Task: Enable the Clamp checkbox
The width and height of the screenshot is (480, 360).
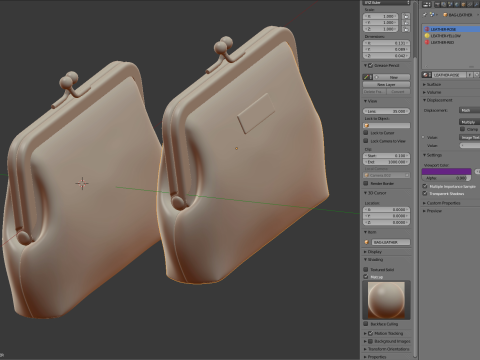Action: [462, 129]
